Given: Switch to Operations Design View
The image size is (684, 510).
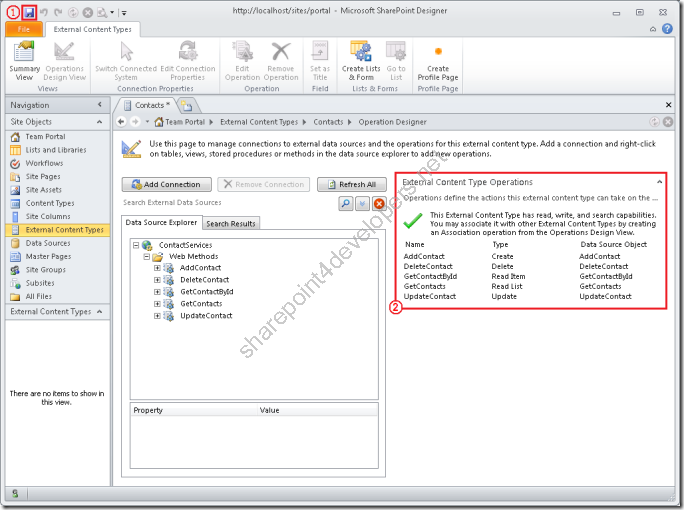Looking at the screenshot, I should click(x=65, y=61).
